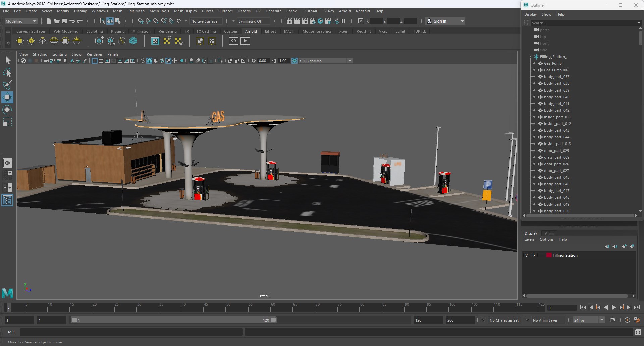The height and width of the screenshot is (346, 644).
Task: Click No Live Surface field
Action: click(207, 21)
